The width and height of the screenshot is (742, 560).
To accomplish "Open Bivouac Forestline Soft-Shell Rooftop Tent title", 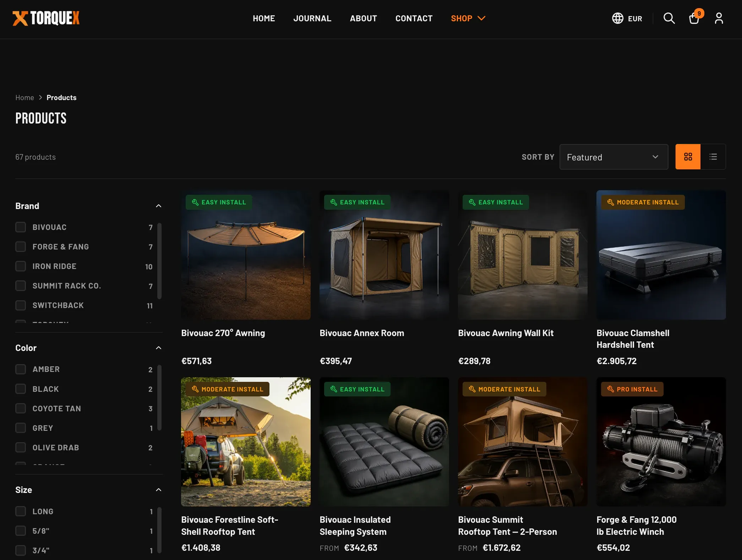I will pos(230,526).
